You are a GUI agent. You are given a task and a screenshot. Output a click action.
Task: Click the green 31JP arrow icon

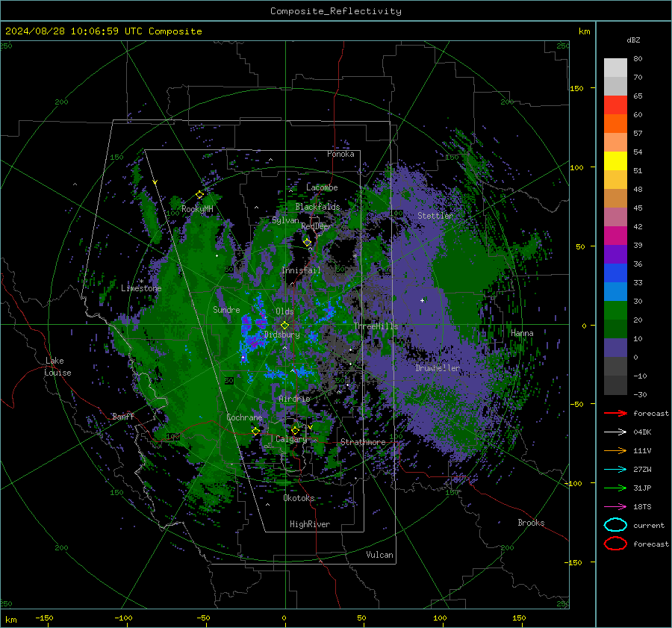[x=615, y=488]
